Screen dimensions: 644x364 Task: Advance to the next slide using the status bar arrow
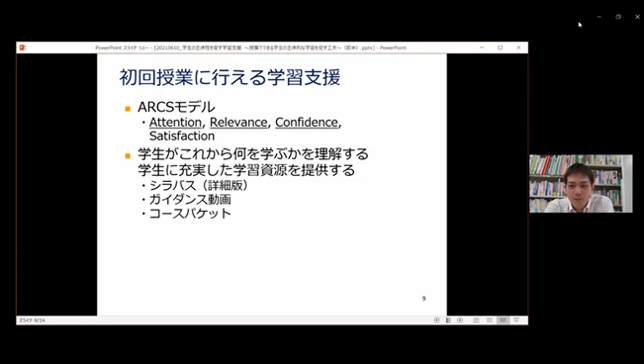(x=460, y=320)
